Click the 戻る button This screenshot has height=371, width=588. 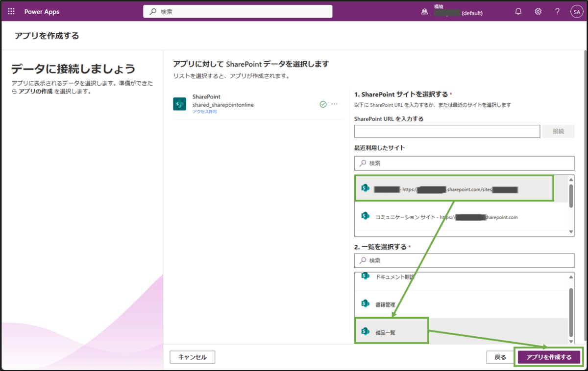(500, 357)
